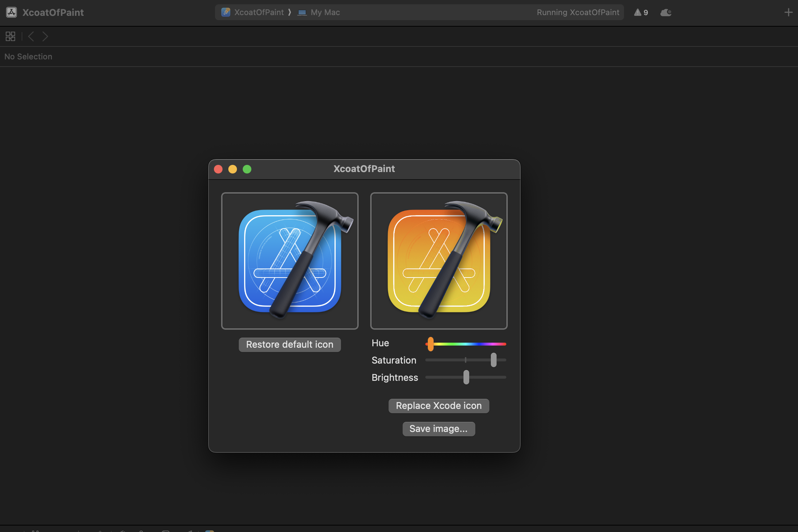
Task: Go back with the left chevron
Action: [x=31, y=36]
